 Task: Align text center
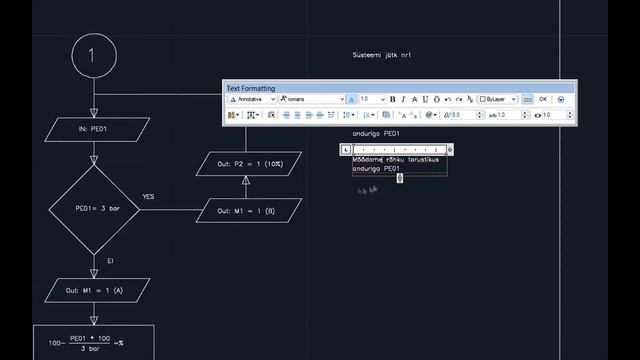[298, 115]
